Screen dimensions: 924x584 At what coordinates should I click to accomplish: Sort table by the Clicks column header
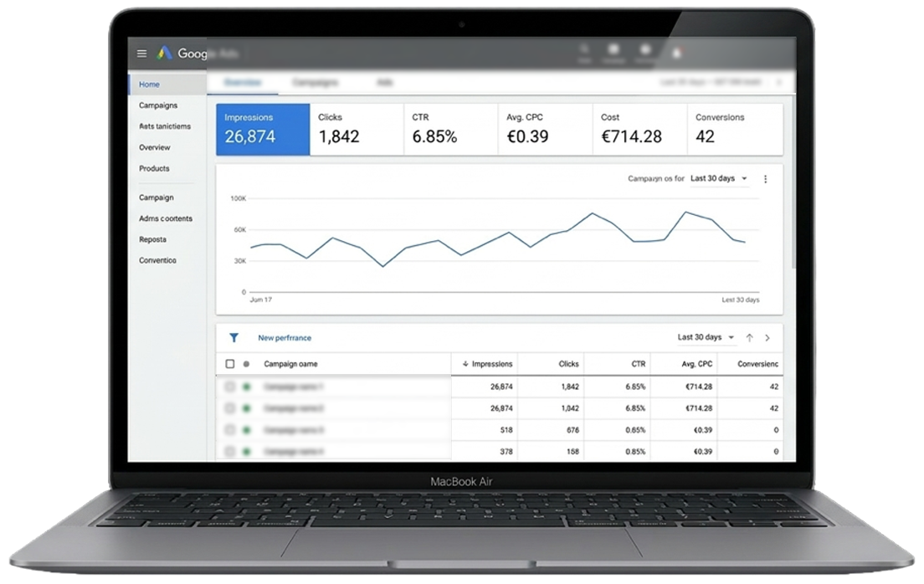point(568,364)
